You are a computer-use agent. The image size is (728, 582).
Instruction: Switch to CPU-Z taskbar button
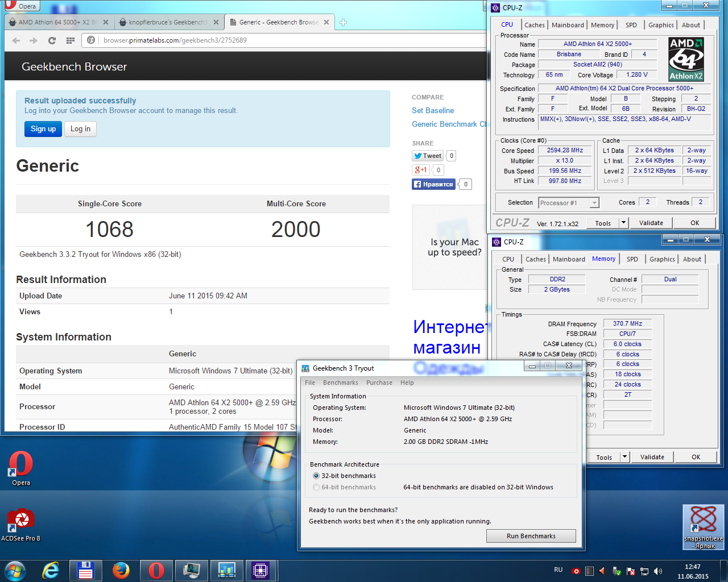260,570
